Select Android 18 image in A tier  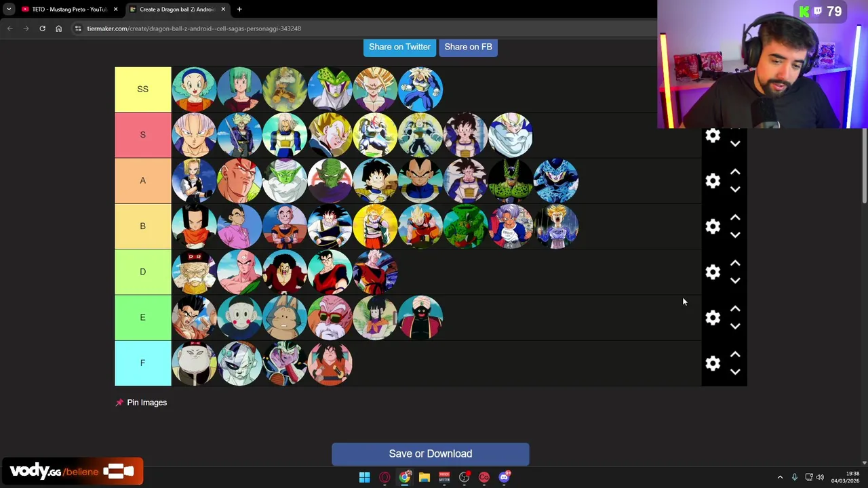194,181
